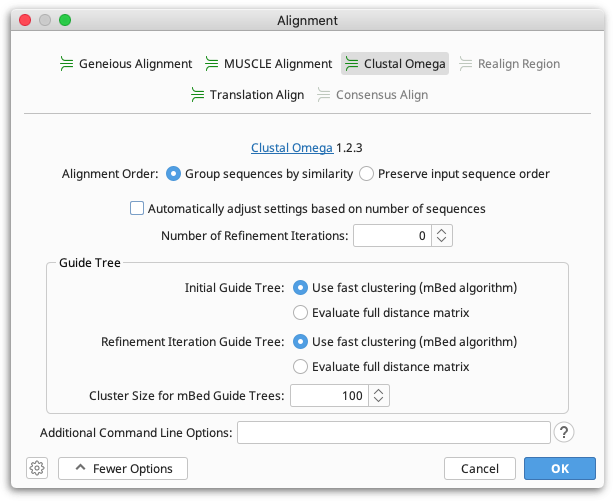Screen dimensions: 615x501
Task: Enable automatically adjust settings checkbox
Action: click(x=137, y=208)
